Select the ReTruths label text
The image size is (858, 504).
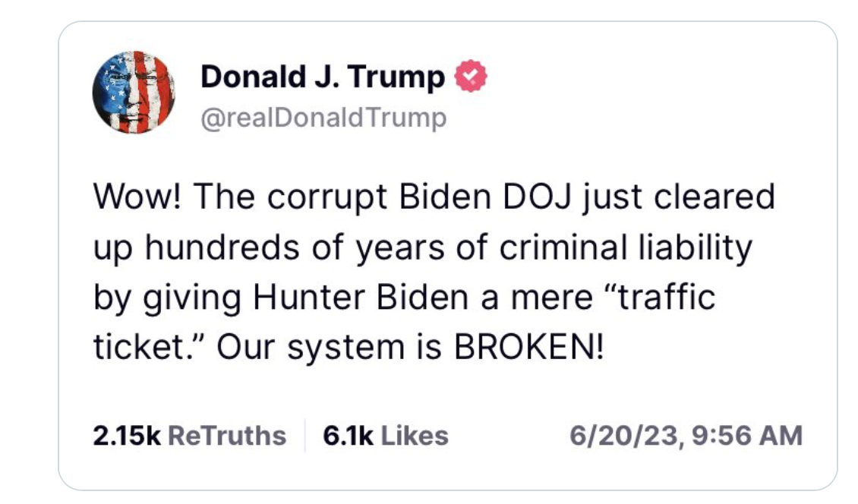(x=226, y=436)
